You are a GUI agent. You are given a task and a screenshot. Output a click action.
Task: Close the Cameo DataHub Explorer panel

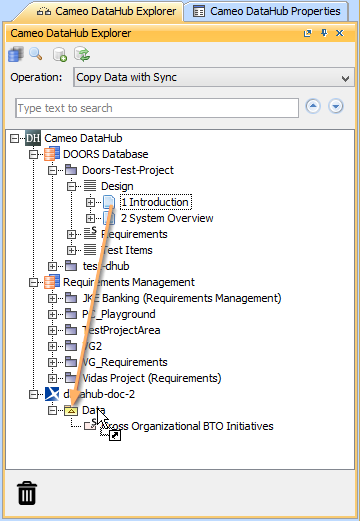pyautogui.click(x=340, y=33)
